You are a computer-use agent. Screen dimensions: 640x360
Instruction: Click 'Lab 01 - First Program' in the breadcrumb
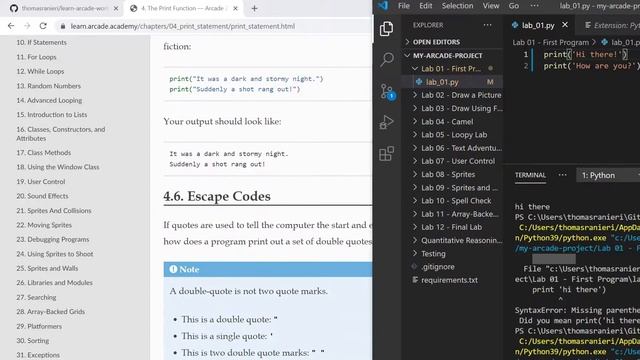[550, 42]
